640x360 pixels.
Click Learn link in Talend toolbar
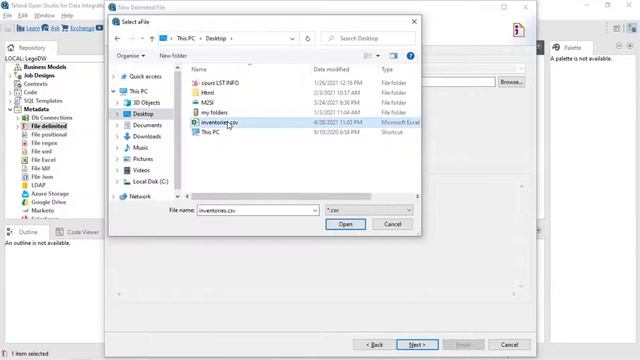pos(33,28)
